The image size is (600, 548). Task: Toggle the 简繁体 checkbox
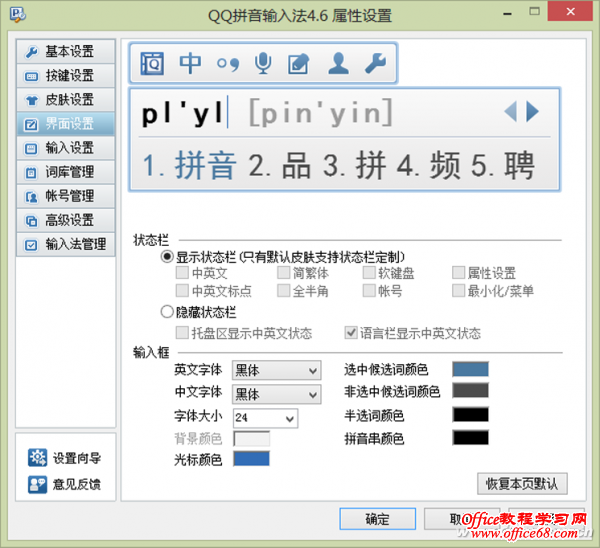pyautogui.click(x=284, y=273)
